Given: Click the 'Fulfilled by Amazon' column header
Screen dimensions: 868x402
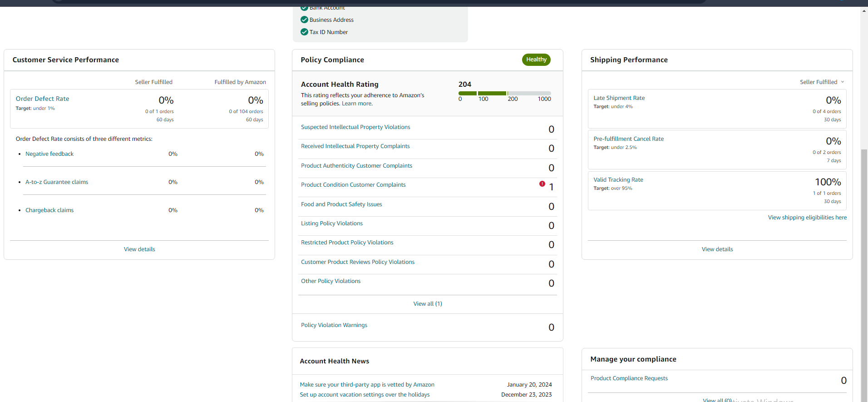Looking at the screenshot, I should [240, 82].
